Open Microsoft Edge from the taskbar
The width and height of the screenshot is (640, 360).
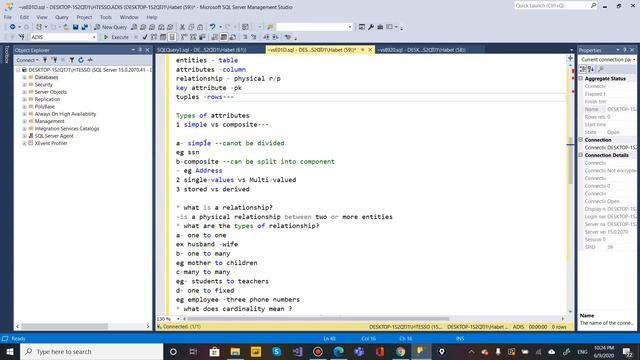(338, 351)
